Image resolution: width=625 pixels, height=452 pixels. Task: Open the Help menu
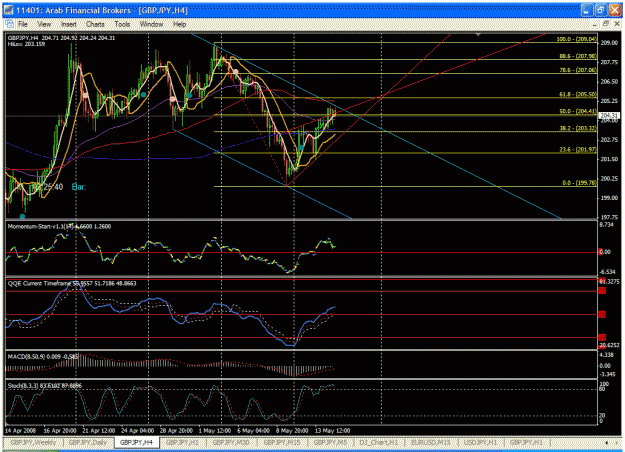pyautogui.click(x=179, y=24)
